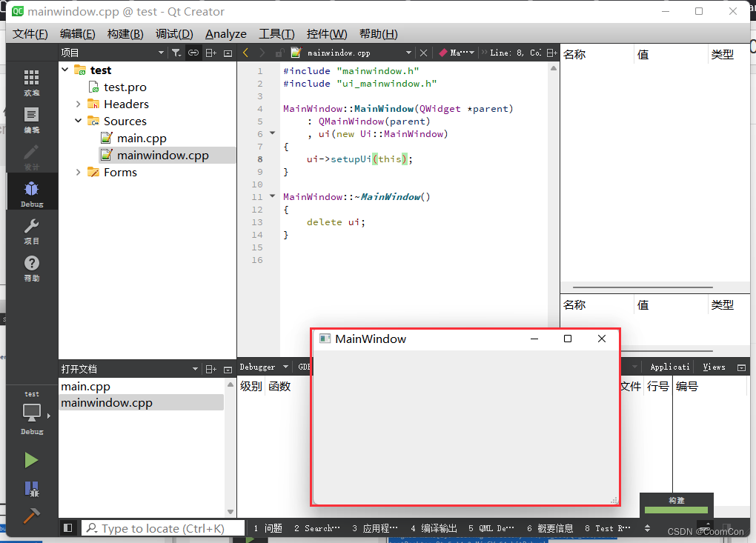The image size is (756, 543).
Task: Start debugging with the bug-run icon
Action: (x=31, y=489)
